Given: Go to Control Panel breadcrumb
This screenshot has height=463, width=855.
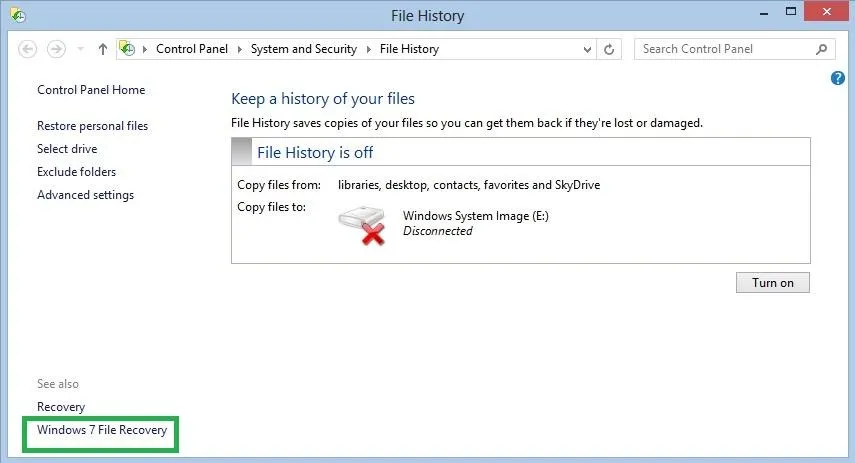Looking at the screenshot, I should pyautogui.click(x=192, y=49).
